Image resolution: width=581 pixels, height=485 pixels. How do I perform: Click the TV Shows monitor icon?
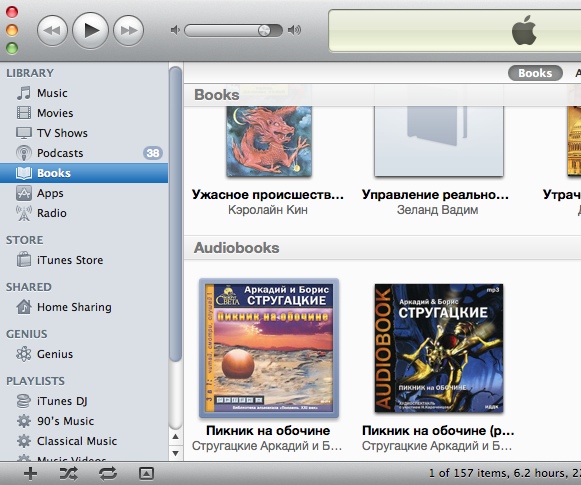click(x=24, y=133)
